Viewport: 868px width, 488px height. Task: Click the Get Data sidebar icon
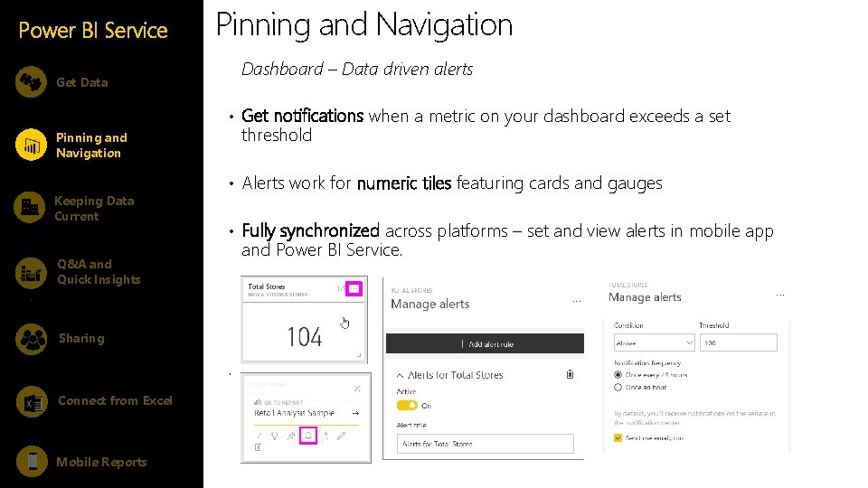(x=31, y=82)
